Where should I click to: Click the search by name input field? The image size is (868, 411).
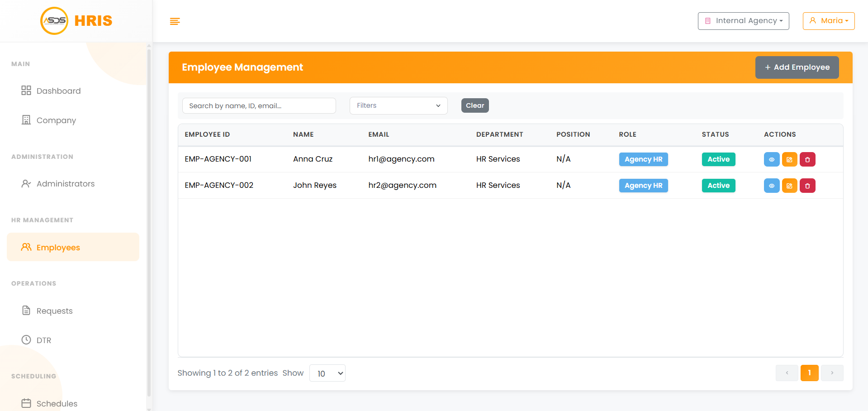259,106
